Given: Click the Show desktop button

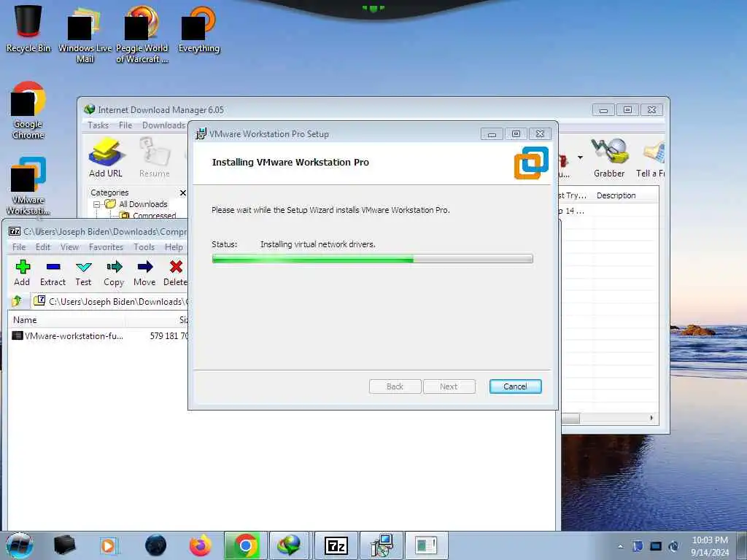Looking at the screenshot, I should point(741,545).
